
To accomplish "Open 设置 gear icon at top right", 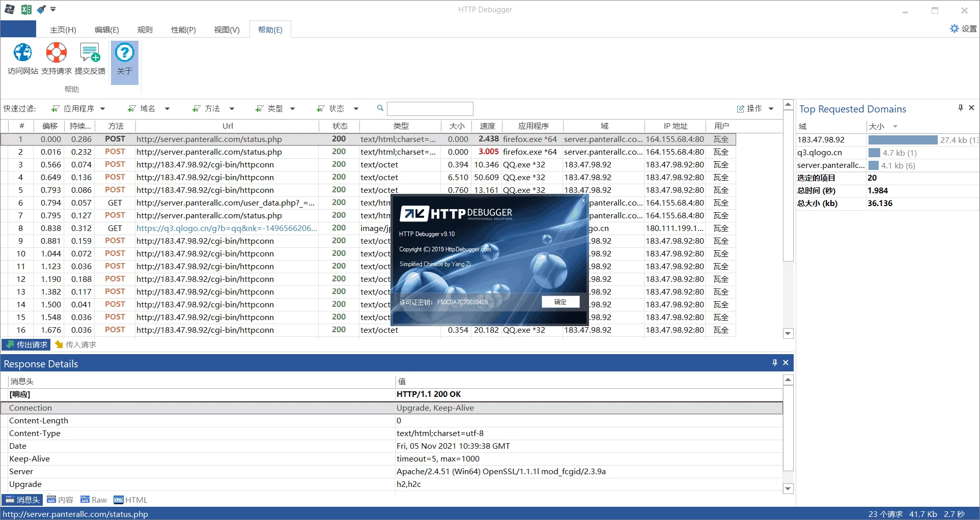I will (955, 28).
